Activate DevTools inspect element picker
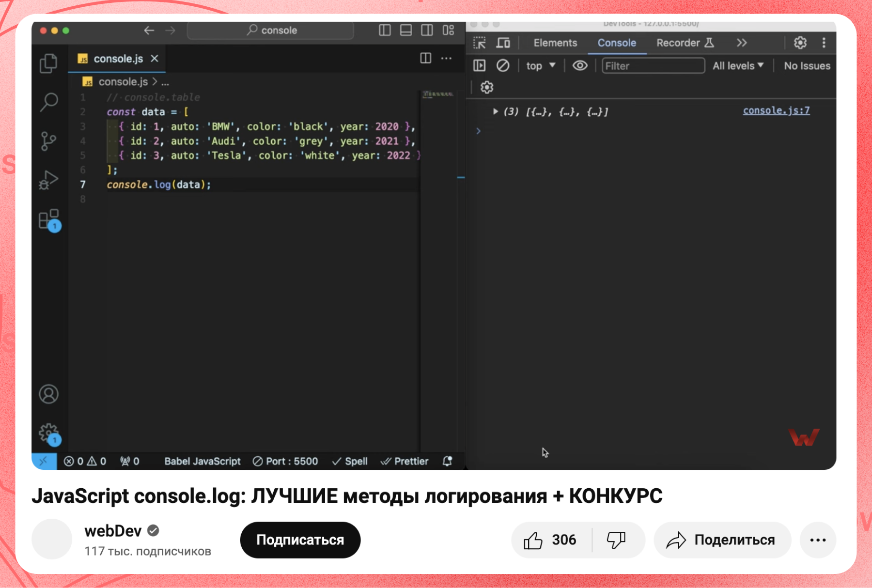 point(479,43)
